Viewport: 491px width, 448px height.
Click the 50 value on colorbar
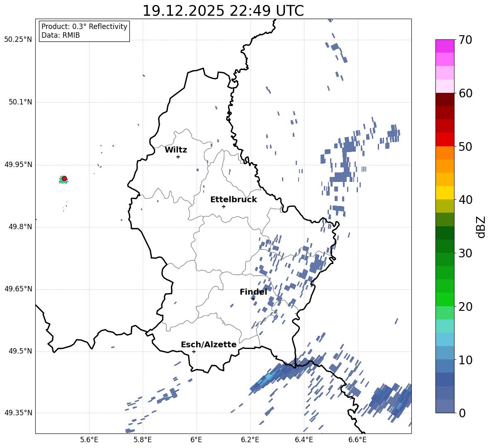point(465,146)
